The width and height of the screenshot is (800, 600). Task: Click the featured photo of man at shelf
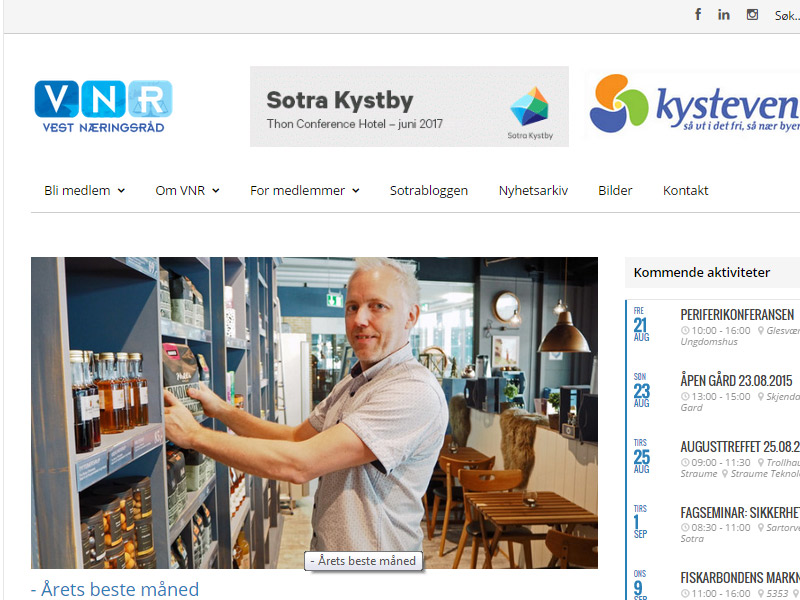314,413
